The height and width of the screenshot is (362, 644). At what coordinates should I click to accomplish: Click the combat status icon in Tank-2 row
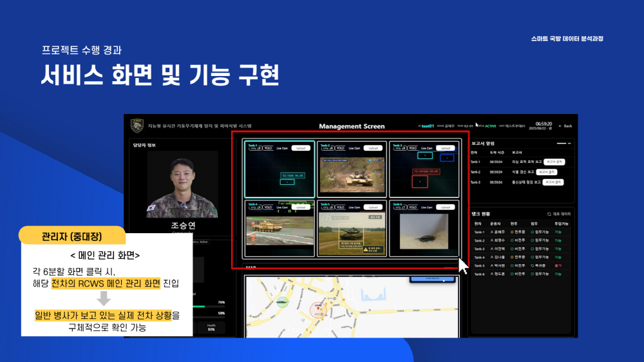(512, 240)
